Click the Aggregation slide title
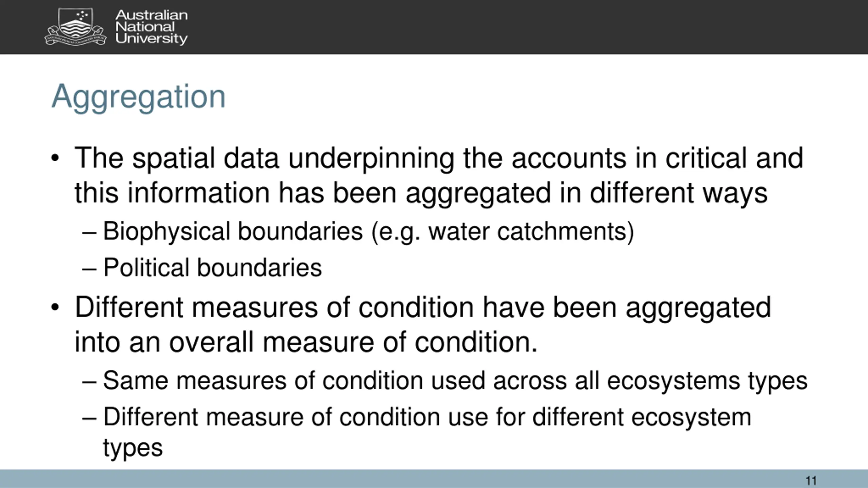 pyautogui.click(x=138, y=97)
